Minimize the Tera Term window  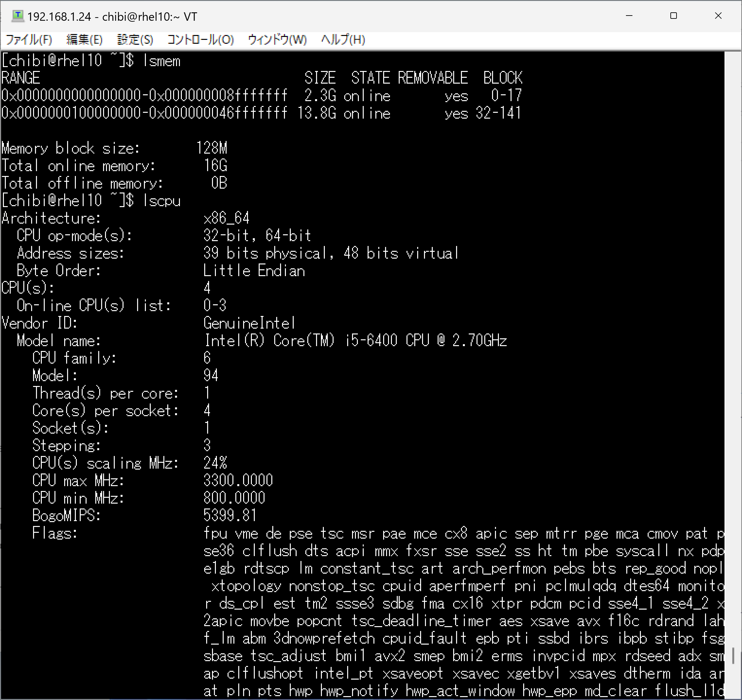629,16
